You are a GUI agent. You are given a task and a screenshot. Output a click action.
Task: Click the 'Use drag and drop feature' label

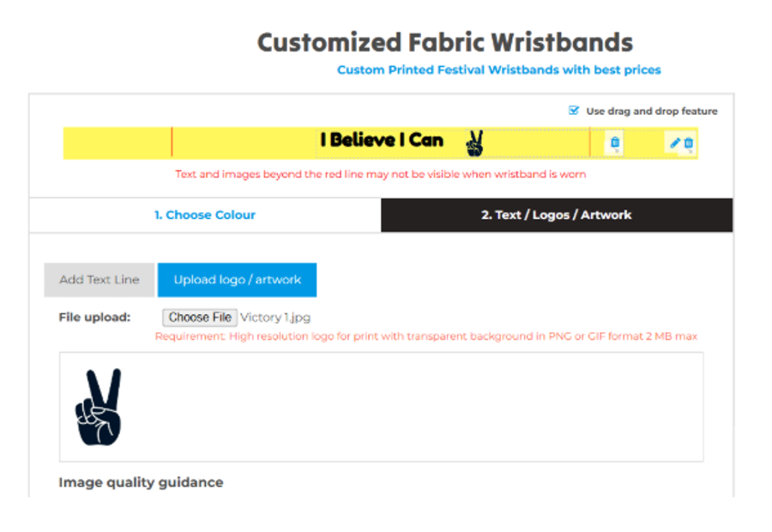[x=652, y=112]
